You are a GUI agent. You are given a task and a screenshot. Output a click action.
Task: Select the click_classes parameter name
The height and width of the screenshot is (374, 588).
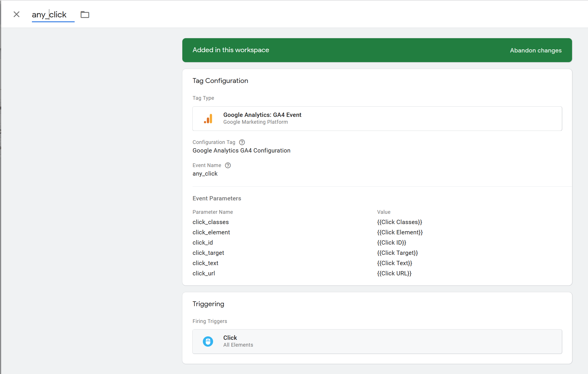[x=211, y=222]
